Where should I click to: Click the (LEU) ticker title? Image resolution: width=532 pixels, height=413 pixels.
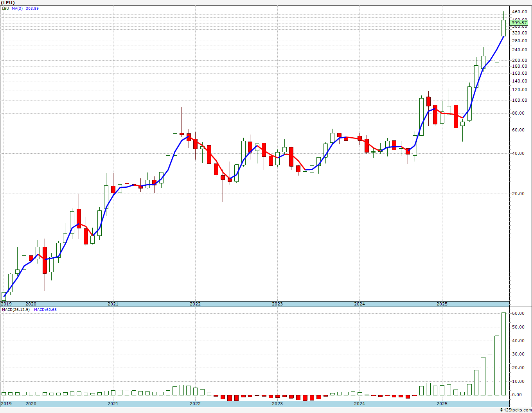(9, 3)
